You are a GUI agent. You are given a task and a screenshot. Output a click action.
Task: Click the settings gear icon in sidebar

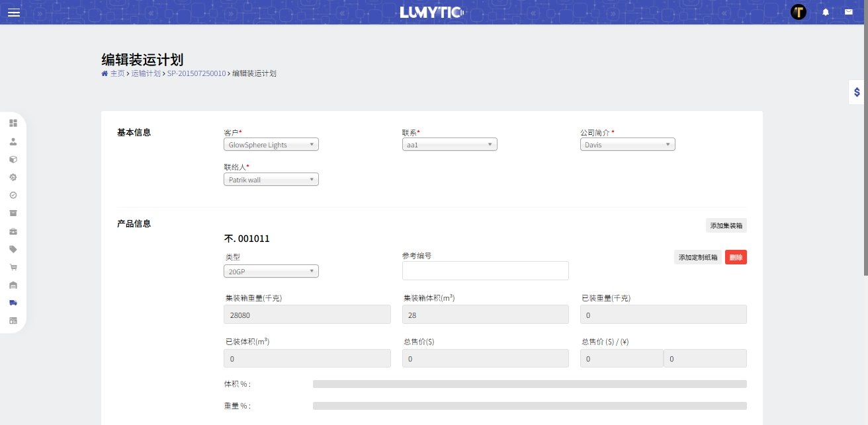(x=13, y=177)
